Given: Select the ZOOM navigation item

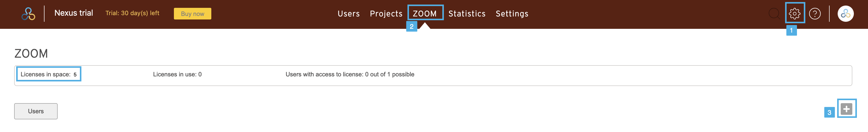Looking at the screenshot, I should [425, 13].
